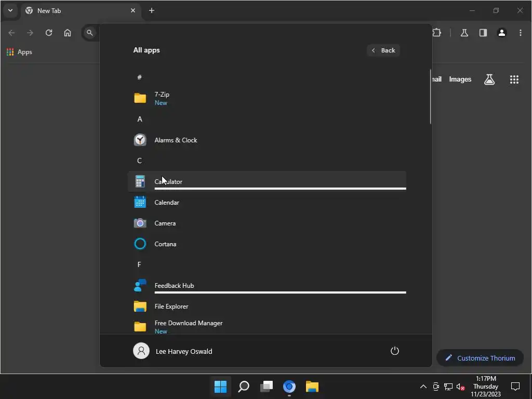The width and height of the screenshot is (532, 399).
Task: Go back in the browser
Action: pos(11,33)
